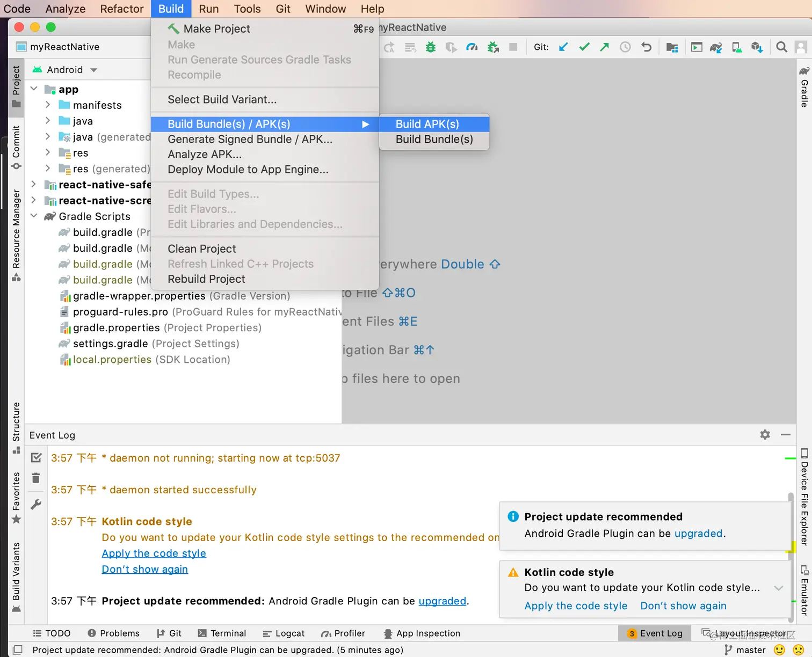The image size is (812, 657).
Task: Open the Refactor menu in menu bar
Action: 122,9
